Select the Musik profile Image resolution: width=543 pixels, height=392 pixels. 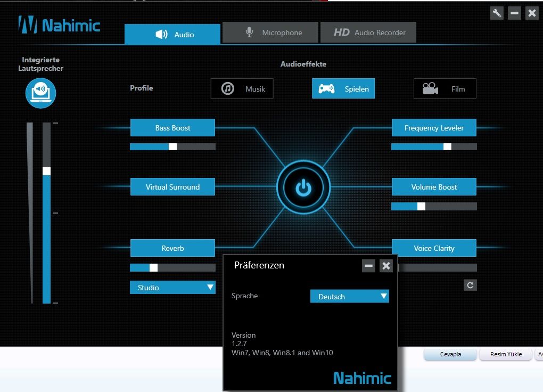[242, 89]
